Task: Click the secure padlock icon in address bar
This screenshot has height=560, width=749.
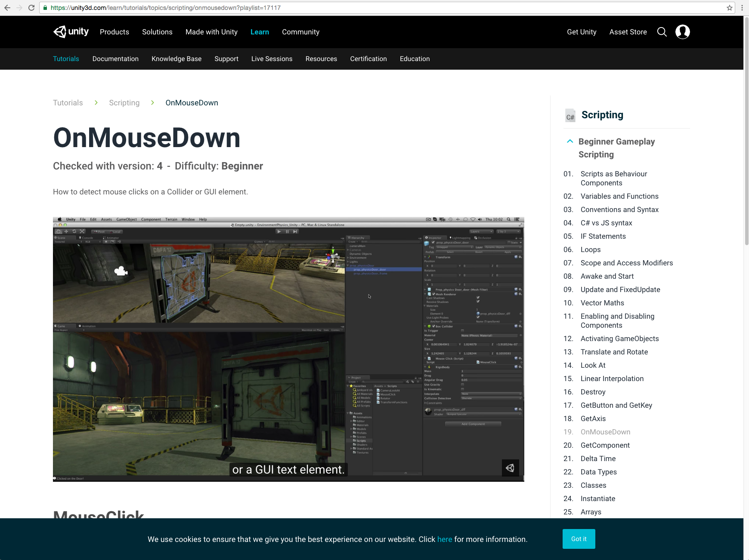Action: pos(45,8)
